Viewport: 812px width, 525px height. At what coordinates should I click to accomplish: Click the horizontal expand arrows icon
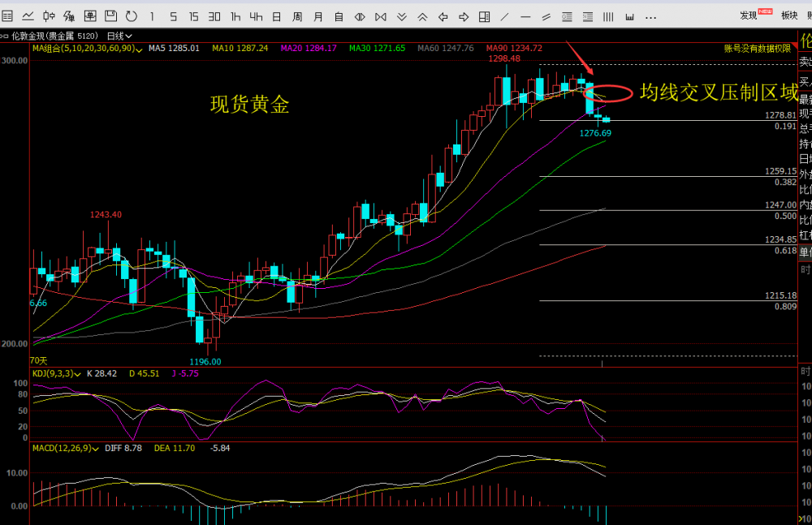[x=360, y=17]
